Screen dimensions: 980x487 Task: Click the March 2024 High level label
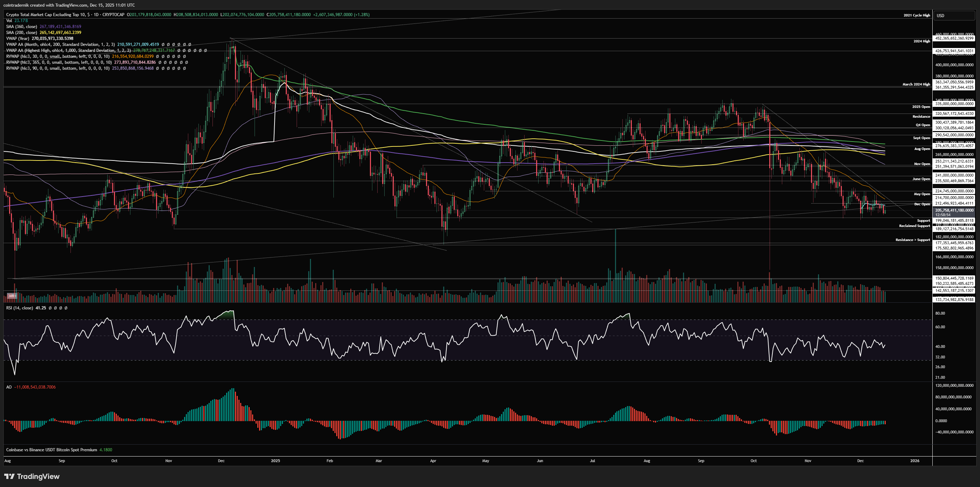(916, 84)
